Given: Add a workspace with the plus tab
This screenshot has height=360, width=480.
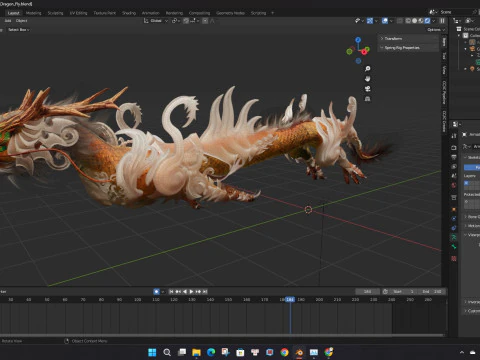Looking at the screenshot, I should point(272,13).
